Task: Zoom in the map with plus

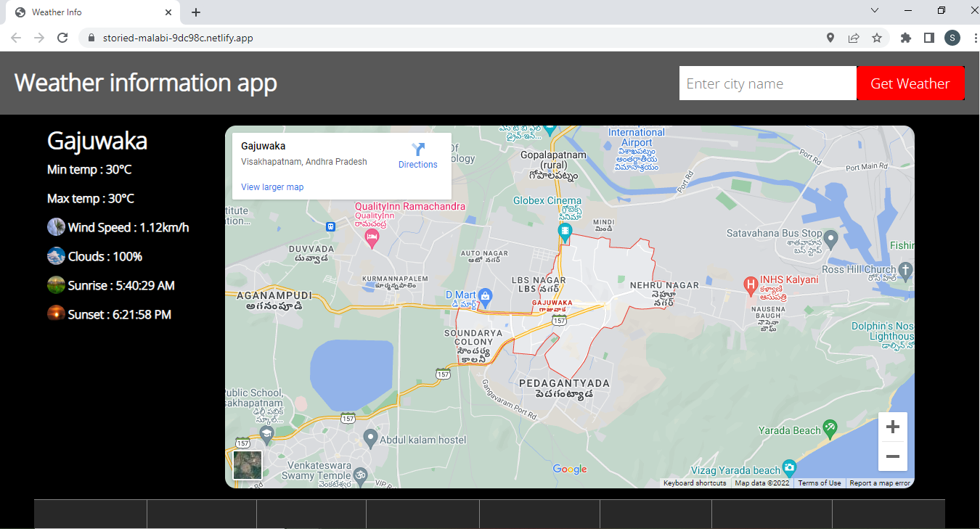Action: pos(893,427)
